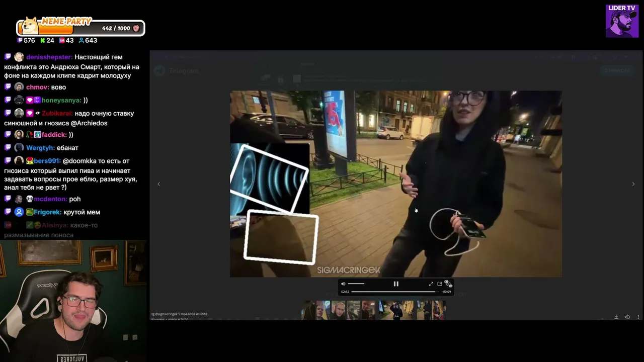Click the elapsed time 02:52 label

coord(345,292)
